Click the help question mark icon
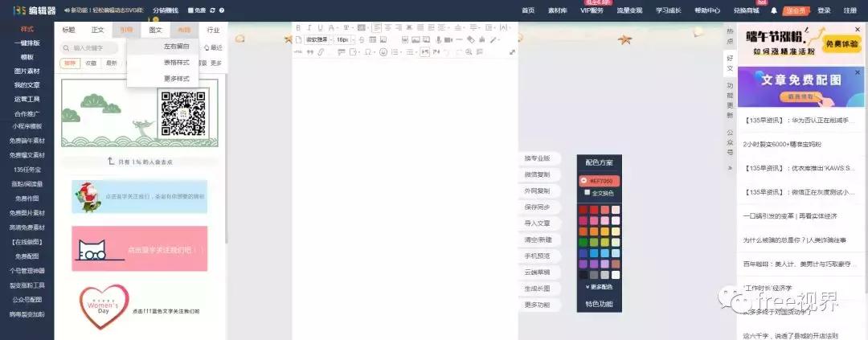The width and height of the screenshot is (868, 340). tap(222, 10)
